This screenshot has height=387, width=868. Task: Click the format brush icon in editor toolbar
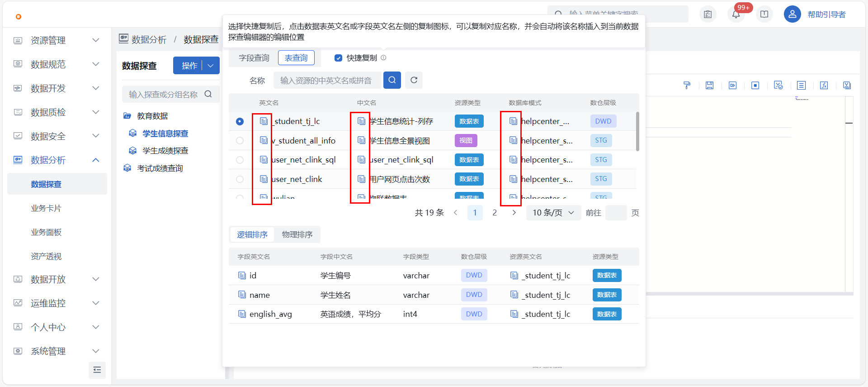pyautogui.click(x=687, y=86)
